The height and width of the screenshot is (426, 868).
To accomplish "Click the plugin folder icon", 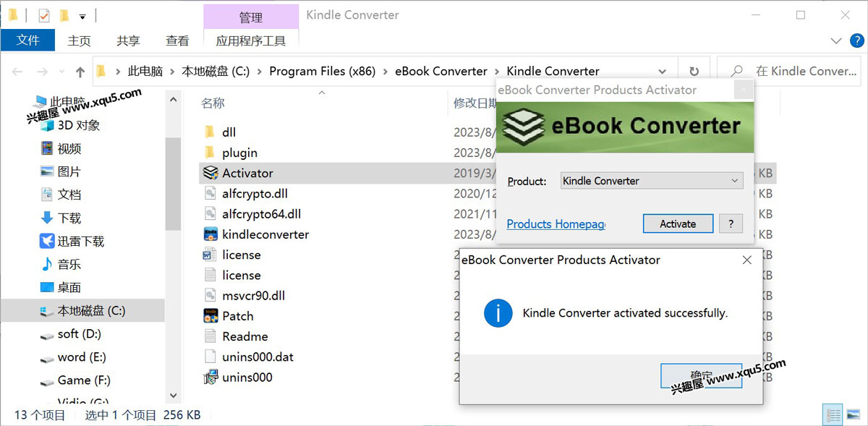I will click(210, 153).
